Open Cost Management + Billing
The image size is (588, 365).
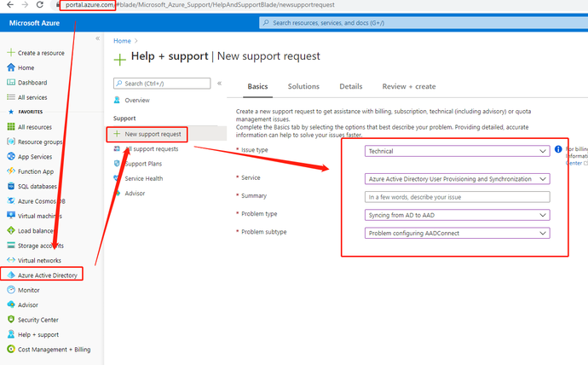pos(54,350)
